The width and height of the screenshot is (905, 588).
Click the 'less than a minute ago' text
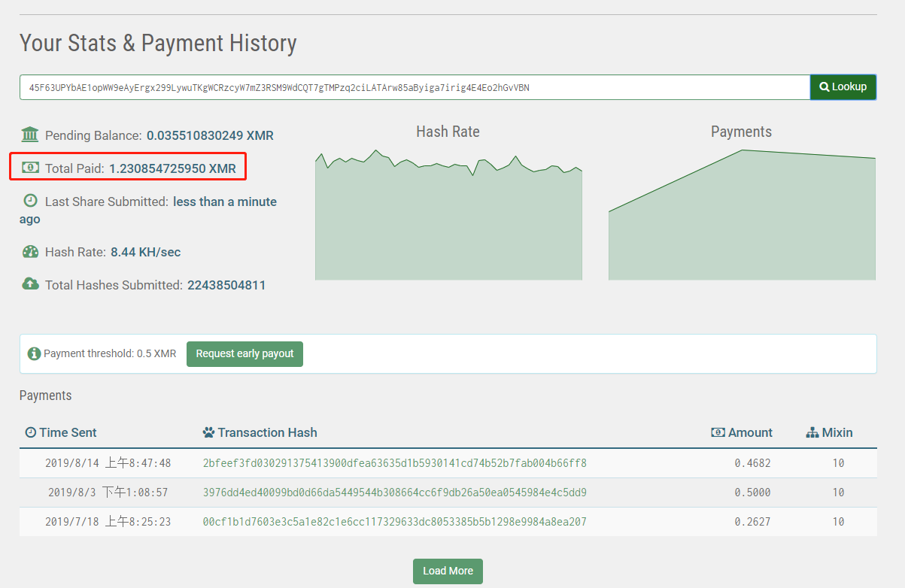click(x=148, y=211)
